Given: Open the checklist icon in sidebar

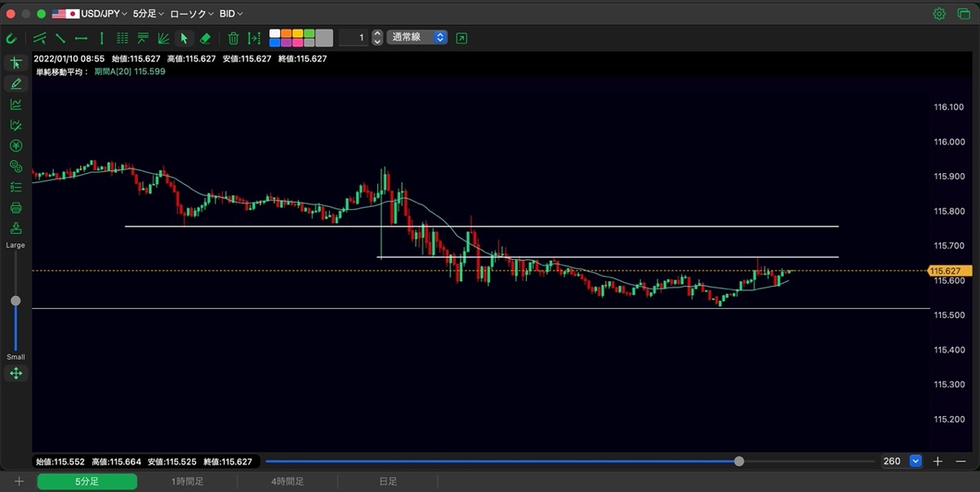Looking at the screenshot, I should point(16,187).
